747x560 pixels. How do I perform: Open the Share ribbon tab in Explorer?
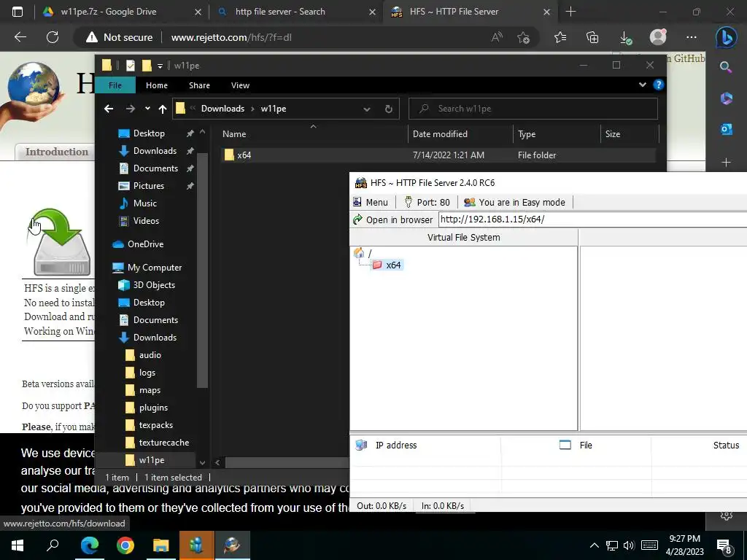click(x=199, y=85)
